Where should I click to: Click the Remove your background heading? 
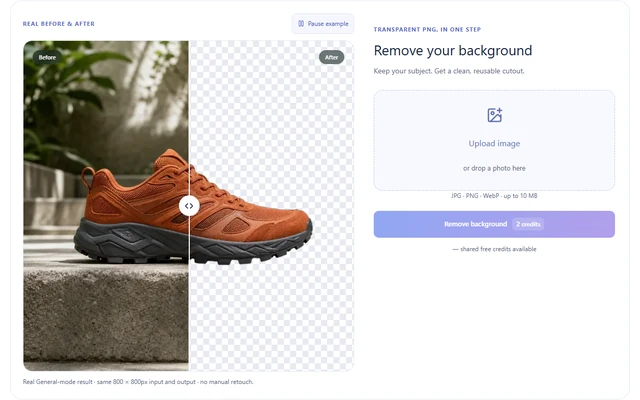453,51
